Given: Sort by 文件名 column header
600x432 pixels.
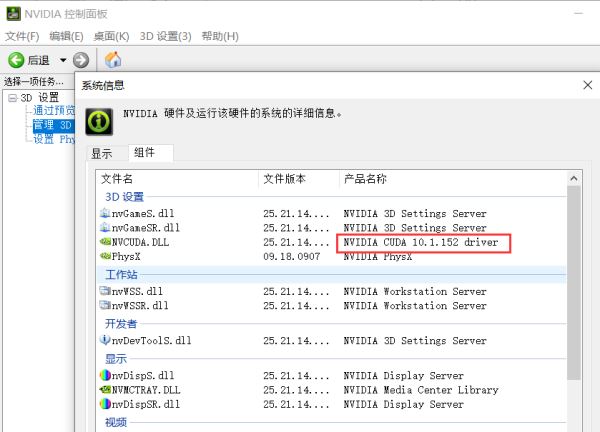Looking at the screenshot, I should 178,179.
